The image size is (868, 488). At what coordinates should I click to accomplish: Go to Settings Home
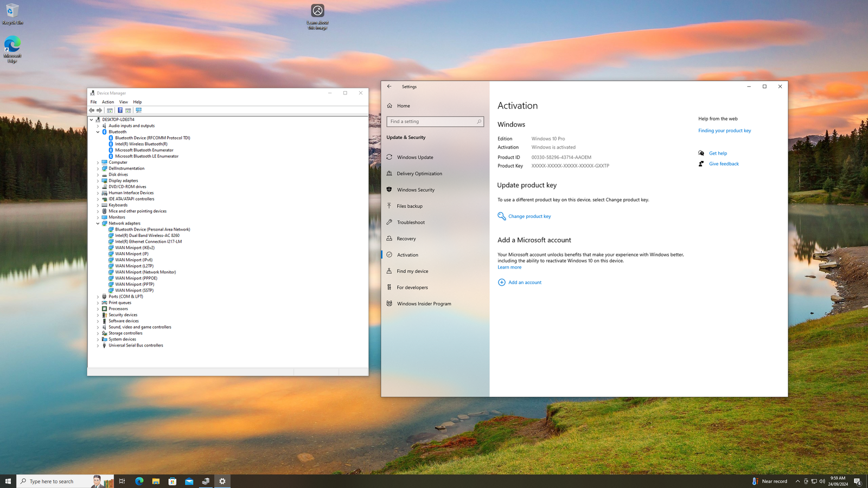click(x=403, y=106)
